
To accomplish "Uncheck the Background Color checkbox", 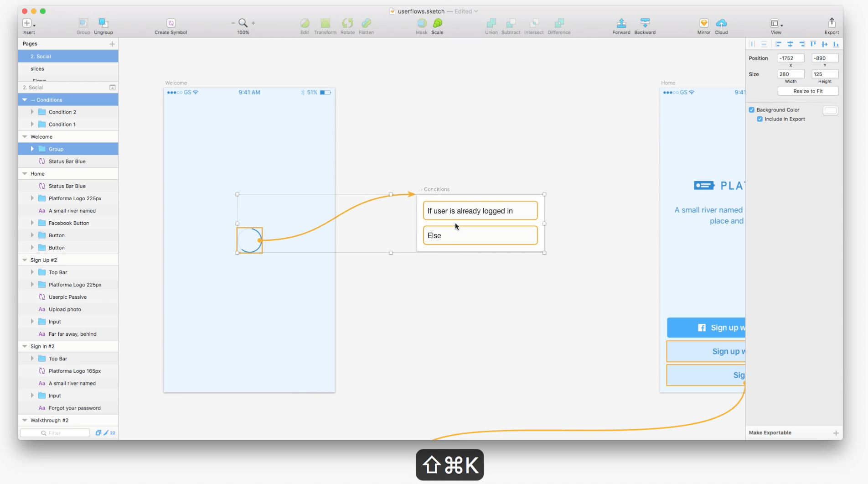I will point(752,110).
